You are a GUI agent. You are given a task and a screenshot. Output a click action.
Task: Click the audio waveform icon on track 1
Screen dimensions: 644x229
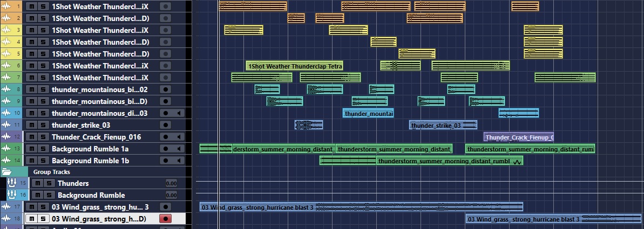point(7,6)
